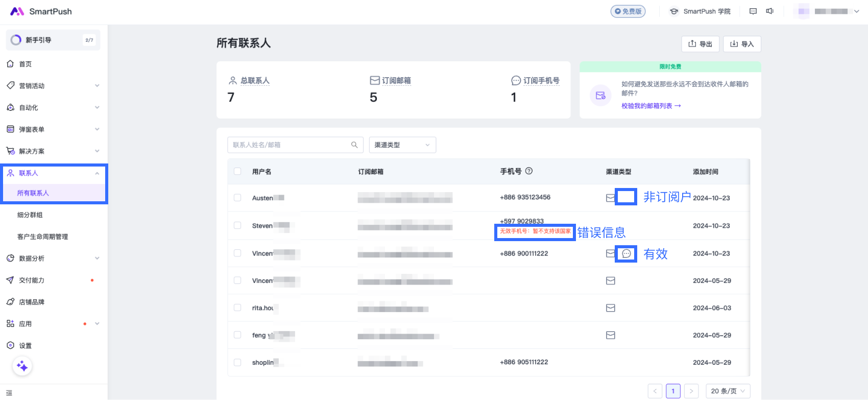Go to 首页 in the sidebar
The height and width of the screenshot is (400, 868).
coord(26,64)
